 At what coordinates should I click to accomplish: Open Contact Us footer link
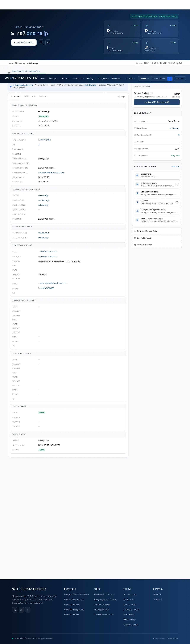click(x=158, y=599)
